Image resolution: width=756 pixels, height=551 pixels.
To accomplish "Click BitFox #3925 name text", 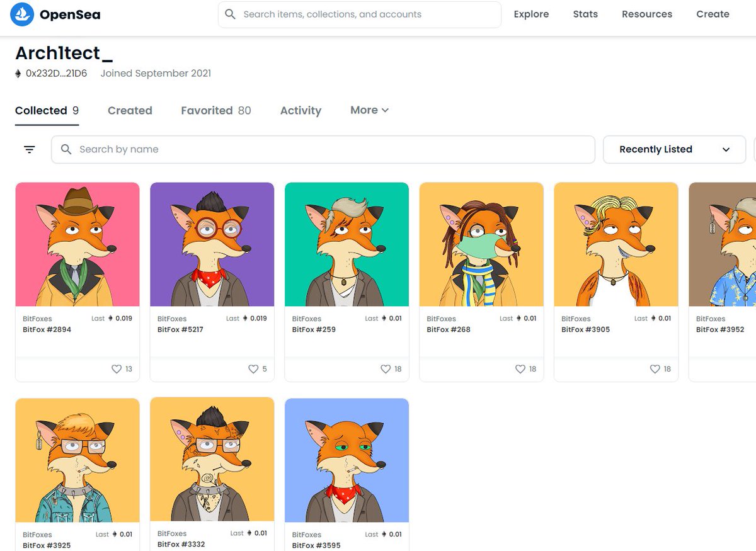I will pos(47,545).
